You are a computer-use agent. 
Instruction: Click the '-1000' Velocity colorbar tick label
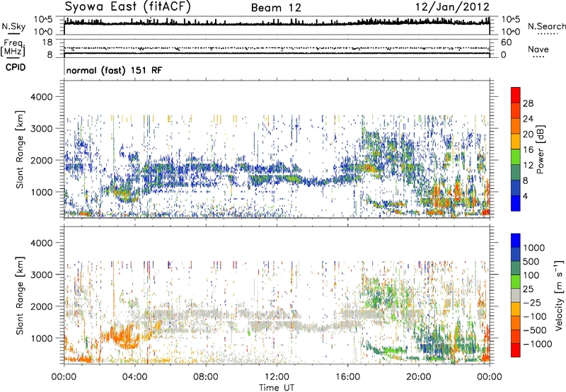pyautogui.click(x=537, y=344)
